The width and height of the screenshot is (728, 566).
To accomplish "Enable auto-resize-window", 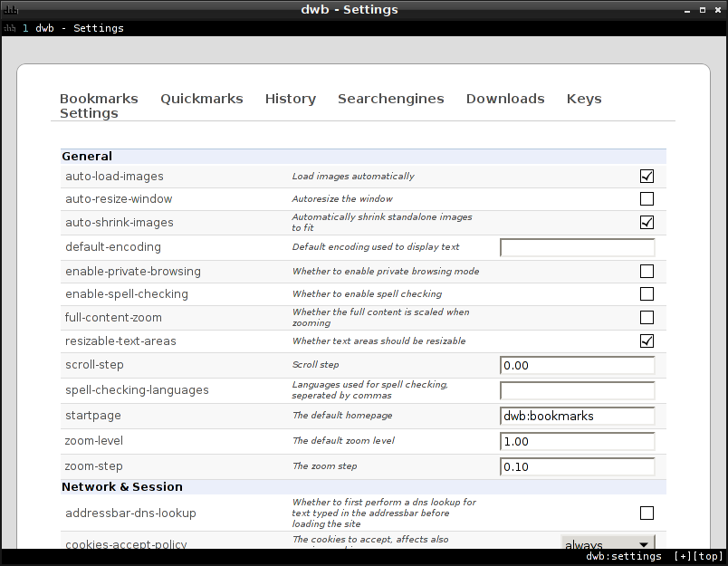I will click(x=647, y=198).
